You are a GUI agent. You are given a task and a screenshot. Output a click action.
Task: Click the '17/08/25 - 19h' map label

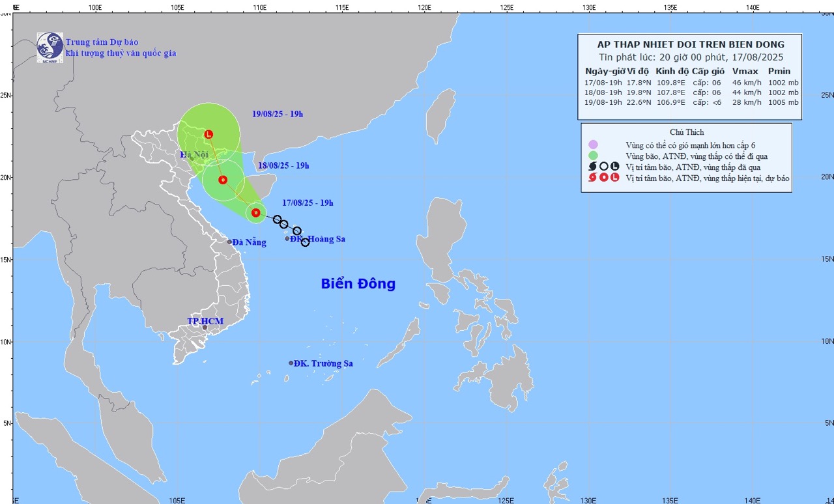tap(308, 203)
